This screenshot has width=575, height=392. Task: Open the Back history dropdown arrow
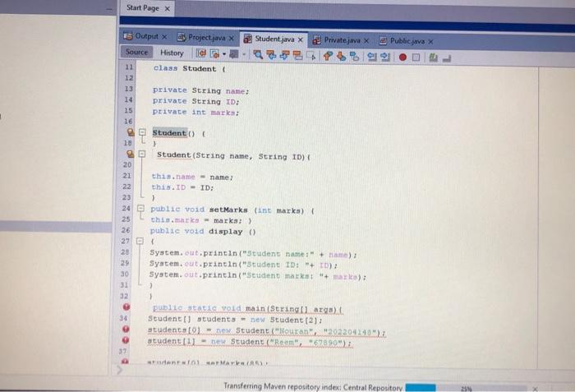223,54
